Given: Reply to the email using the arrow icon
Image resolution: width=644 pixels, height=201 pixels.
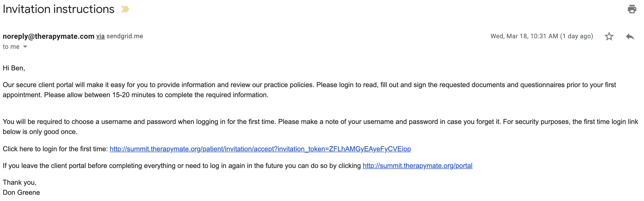Looking at the screenshot, I should click(x=630, y=37).
